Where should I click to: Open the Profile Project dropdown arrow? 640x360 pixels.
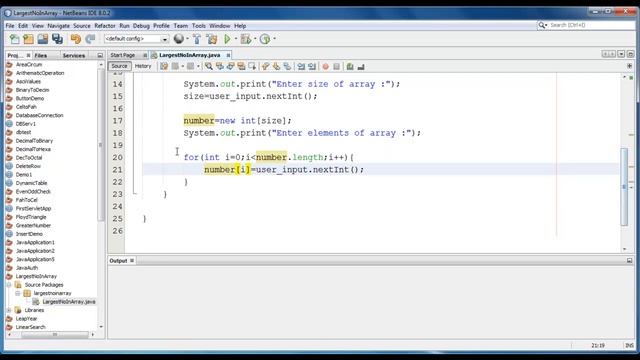point(274,39)
